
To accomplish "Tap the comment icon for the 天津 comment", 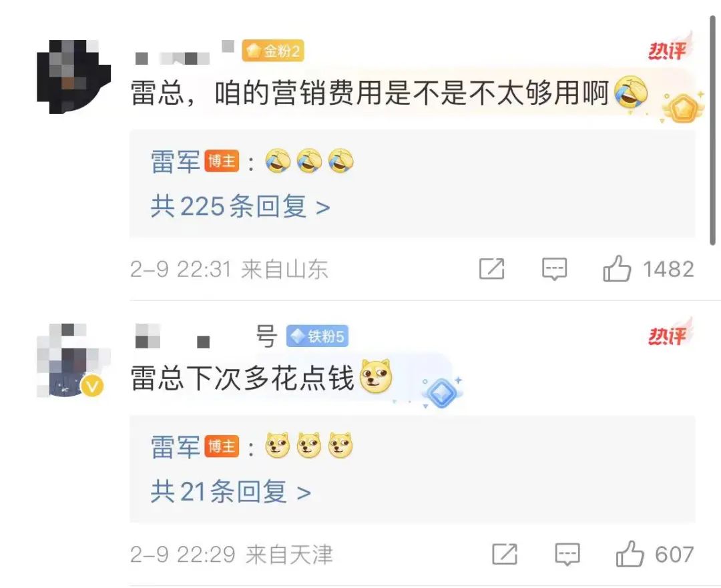I will point(567,554).
